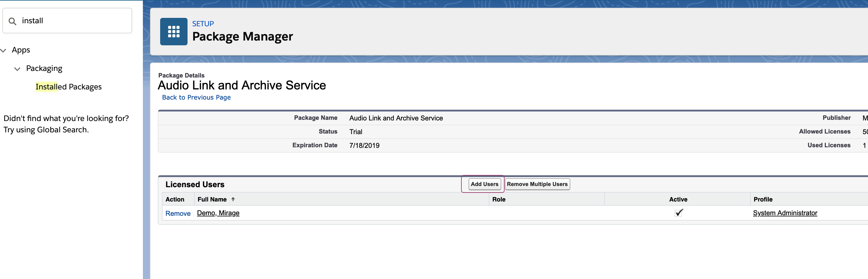The image size is (868, 279).
Task: Select the Status value Trial
Action: pos(355,131)
